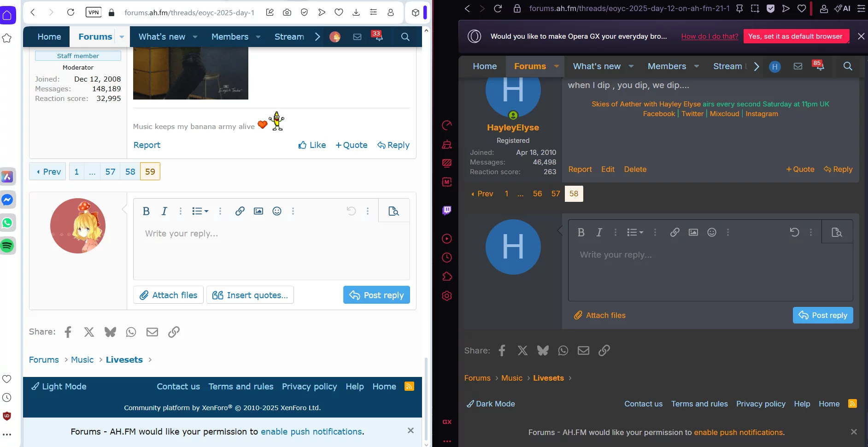This screenshot has width=868, height=447.
Task: Open search in left forum navbar
Action: click(405, 37)
